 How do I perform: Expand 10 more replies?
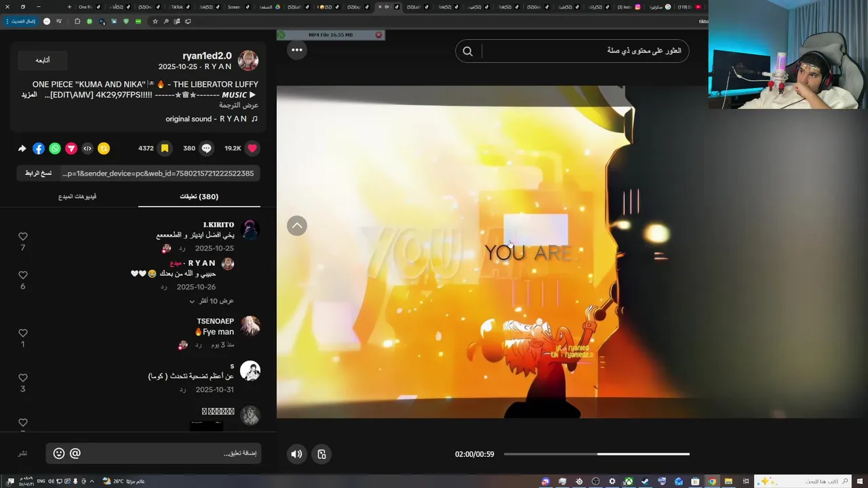click(x=211, y=301)
